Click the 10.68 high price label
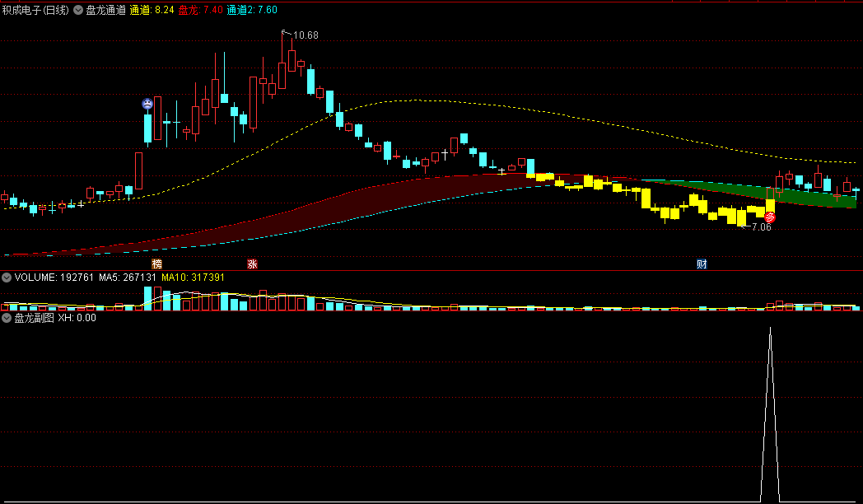863x504 pixels. (306, 35)
